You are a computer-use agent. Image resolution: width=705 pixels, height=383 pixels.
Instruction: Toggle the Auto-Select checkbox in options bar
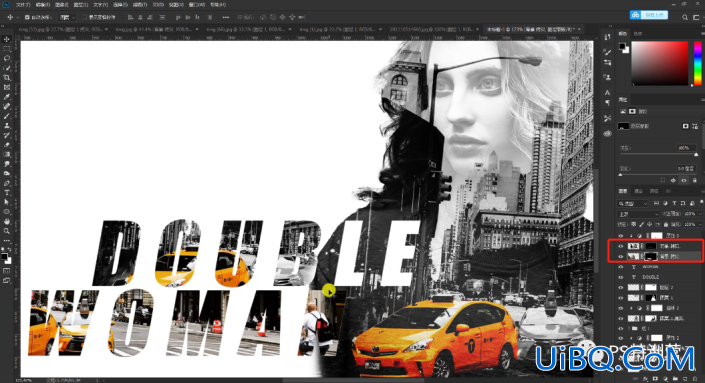[27, 17]
